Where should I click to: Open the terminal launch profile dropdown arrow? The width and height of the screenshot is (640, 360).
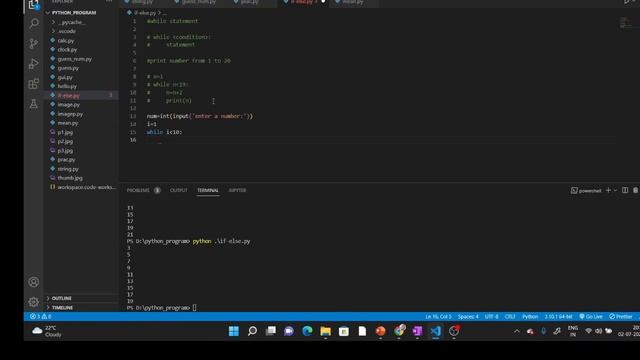616,191
